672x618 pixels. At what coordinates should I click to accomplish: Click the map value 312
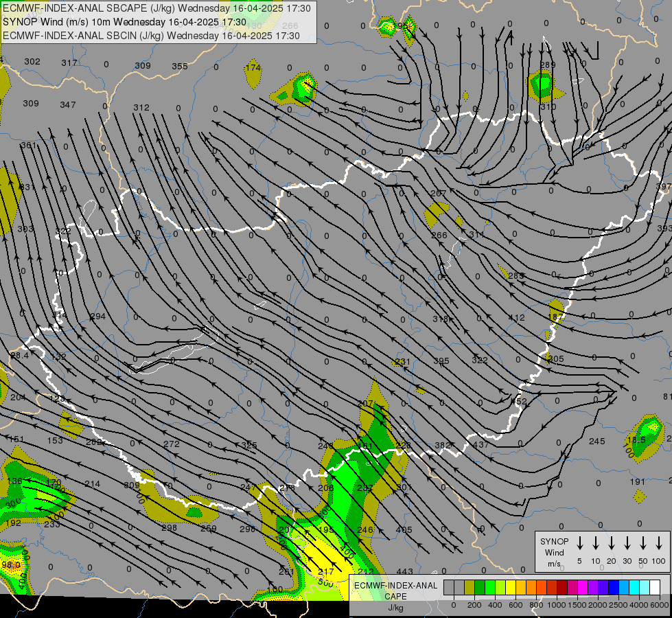141,107
